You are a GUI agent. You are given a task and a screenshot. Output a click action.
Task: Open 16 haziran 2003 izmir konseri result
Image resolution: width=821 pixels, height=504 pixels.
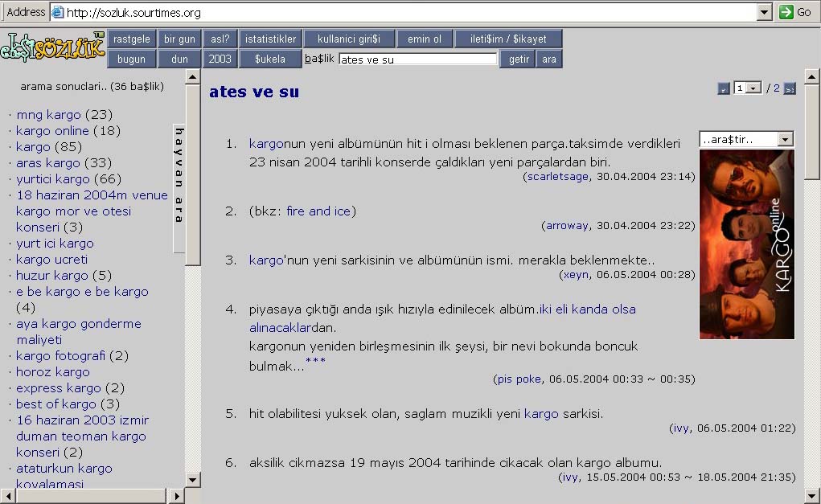tap(82, 436)
